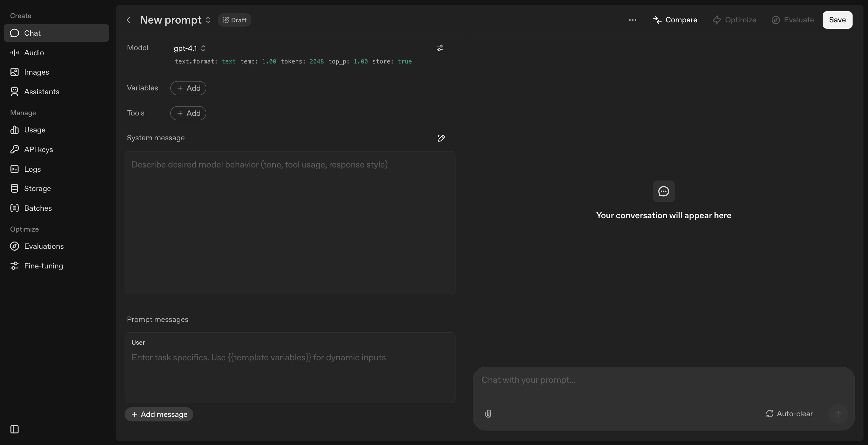Toggle the Auto-clear option
868x445 pixels.
pyautogui.click(x=789, y=414)
